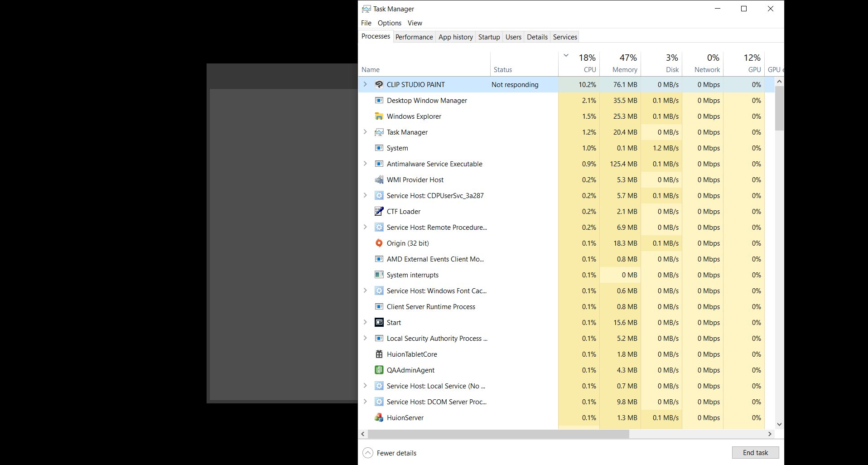Click the System process icon

379,148
